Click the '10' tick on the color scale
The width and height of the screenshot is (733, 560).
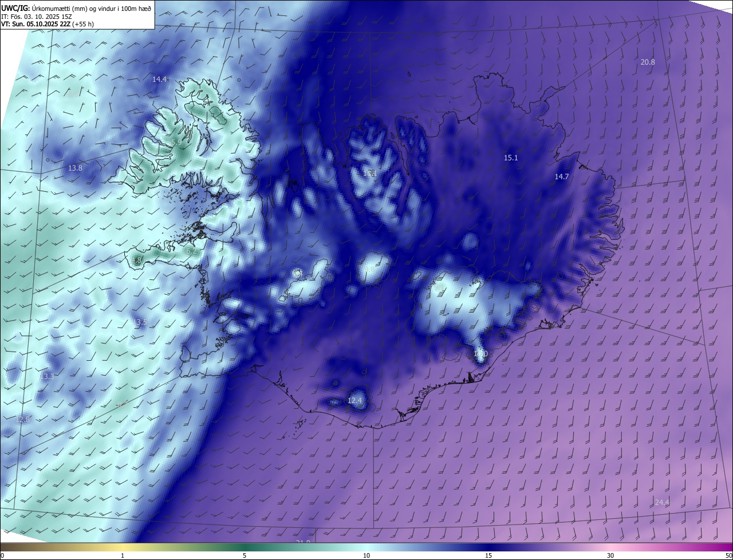coord(366,555)
